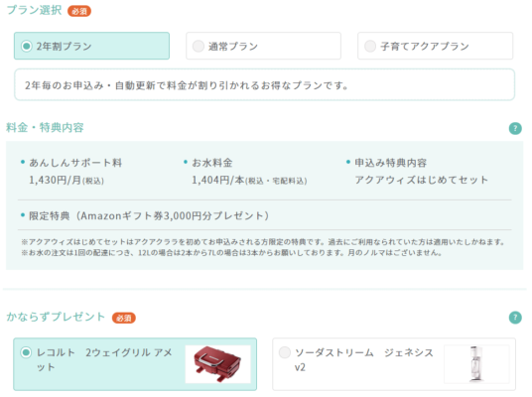Open help icon beside 料金・特典内容
The width and height of the screenshot is (532, 397).
[x=515, y=128]
